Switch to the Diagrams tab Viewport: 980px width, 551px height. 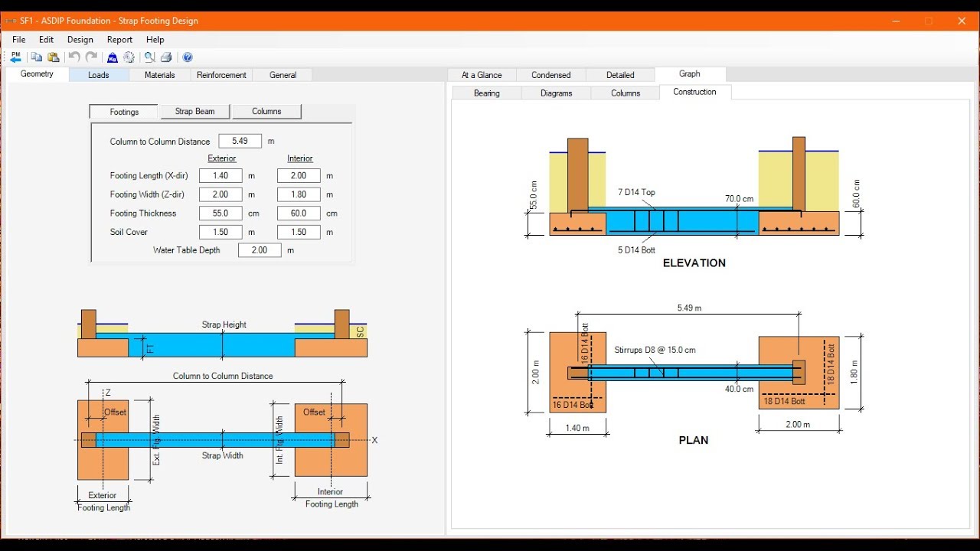[556, 93]
